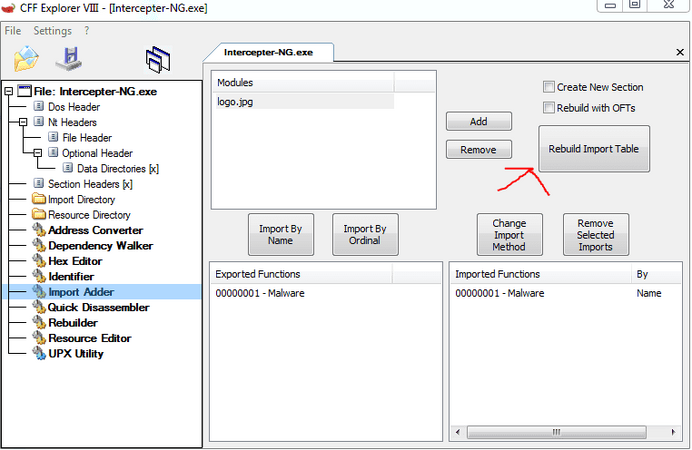Screen dimensions: 692x450
Task: Click the Imported Functions horizontal scrollbar thumb
Action: click(557, 432)
